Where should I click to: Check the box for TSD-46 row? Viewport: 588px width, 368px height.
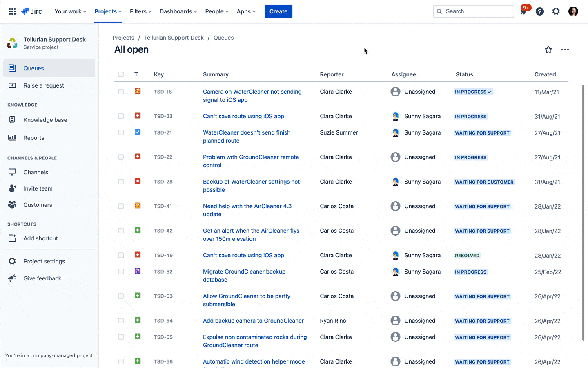coord(121,255)
